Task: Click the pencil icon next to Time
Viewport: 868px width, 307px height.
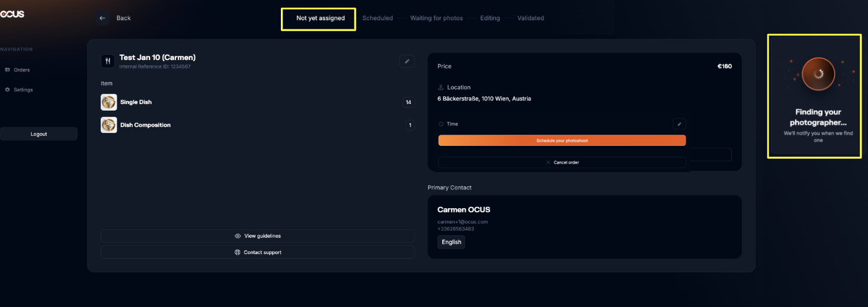Action: [x=679, y=124]
